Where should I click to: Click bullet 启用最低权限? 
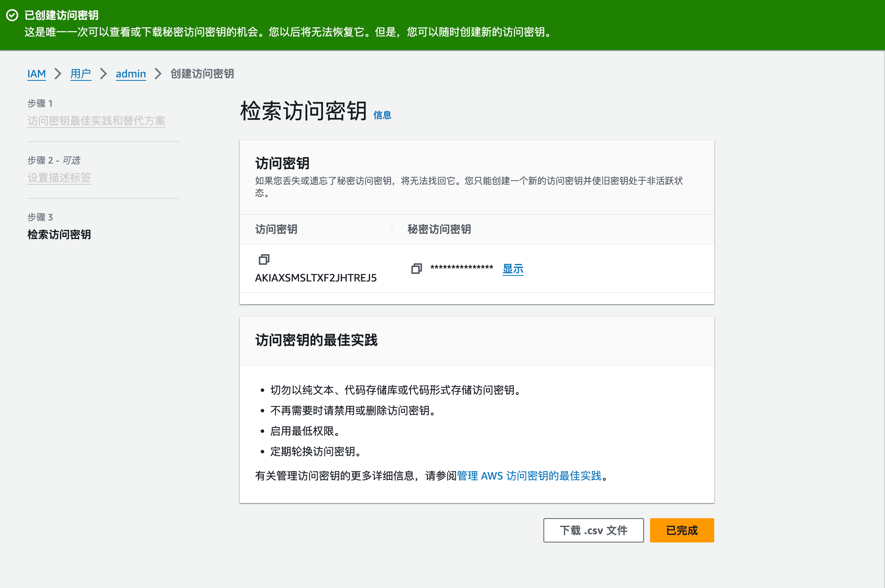coord(305,431)
